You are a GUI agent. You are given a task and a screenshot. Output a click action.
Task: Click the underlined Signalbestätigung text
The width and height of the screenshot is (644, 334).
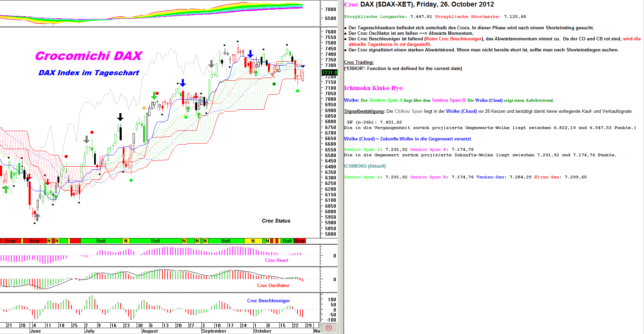pyautogui.click(x=364, y=111)
